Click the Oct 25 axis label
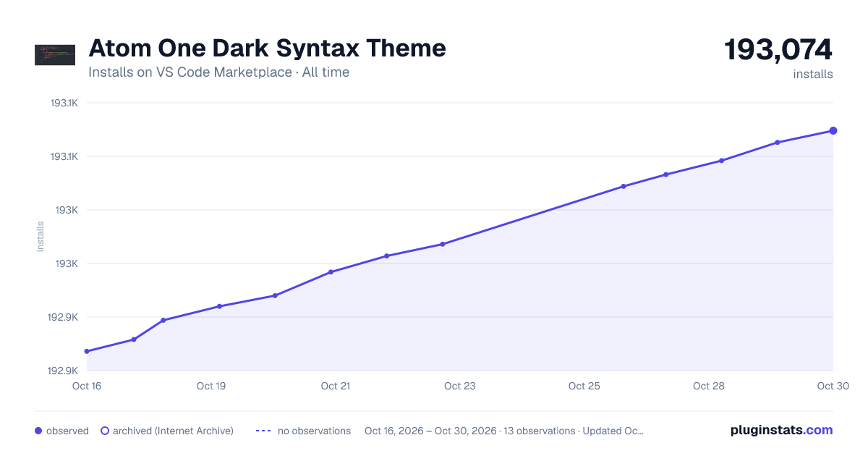Viewport: 868px width, 456px height. (584, 386)
